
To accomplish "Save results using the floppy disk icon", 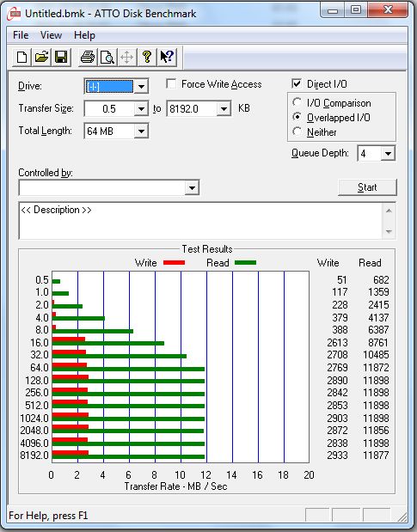I will tap(61, 57).
